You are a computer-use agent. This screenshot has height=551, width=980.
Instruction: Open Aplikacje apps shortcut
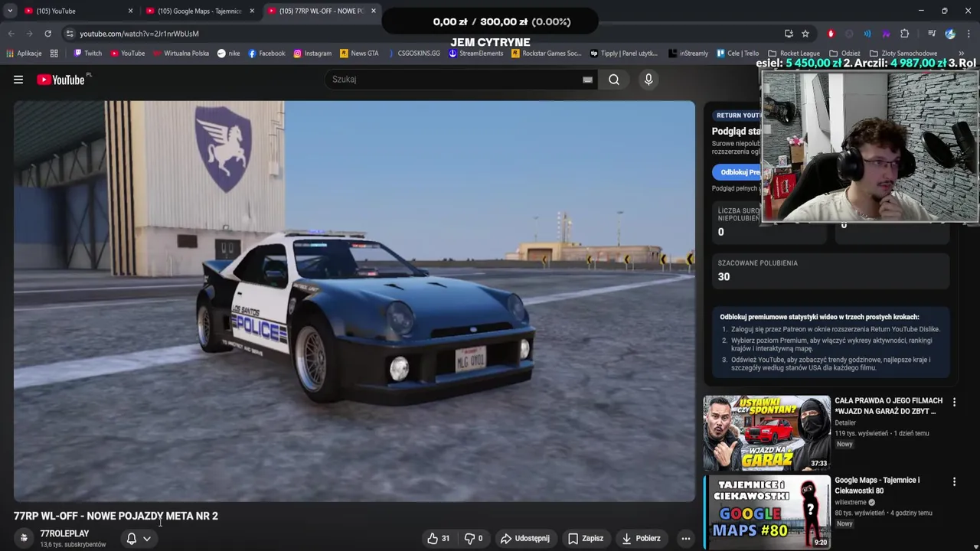click(24, 54)
